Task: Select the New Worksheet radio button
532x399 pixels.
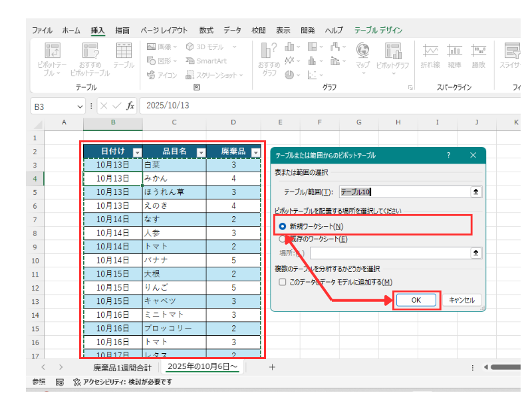Action: pyautogui.click(x=283, y=227)
